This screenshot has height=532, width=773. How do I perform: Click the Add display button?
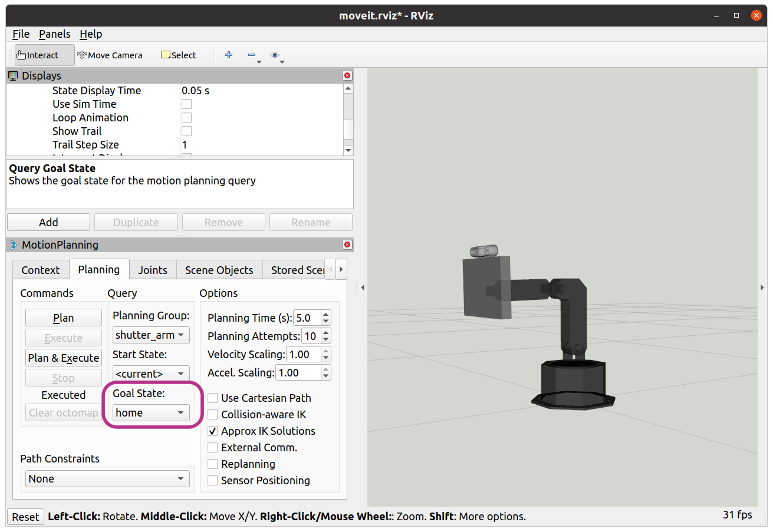click(48, 222)
